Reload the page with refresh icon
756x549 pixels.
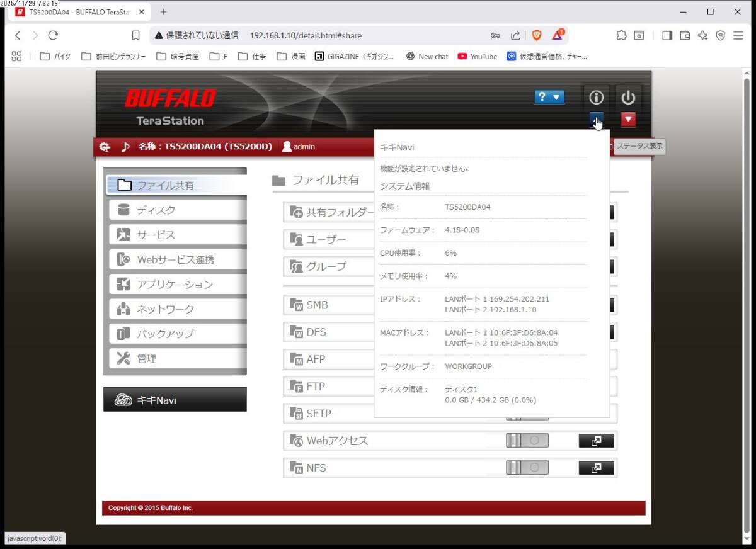click(x=53, y=36)
